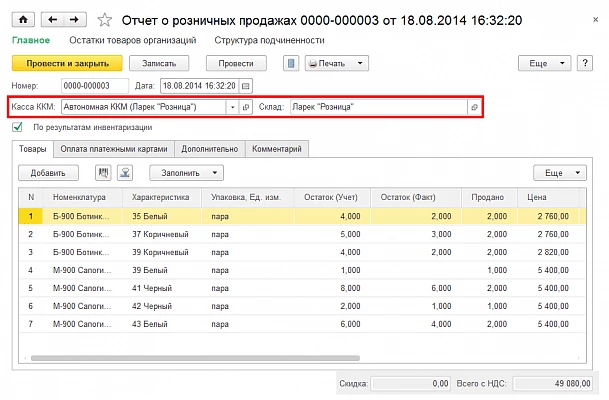Image resolution: width=609 pixels, height=400 pixels.
Task: Expand the Касса ККМ dropdown list
Action: [x=232, y=107]
